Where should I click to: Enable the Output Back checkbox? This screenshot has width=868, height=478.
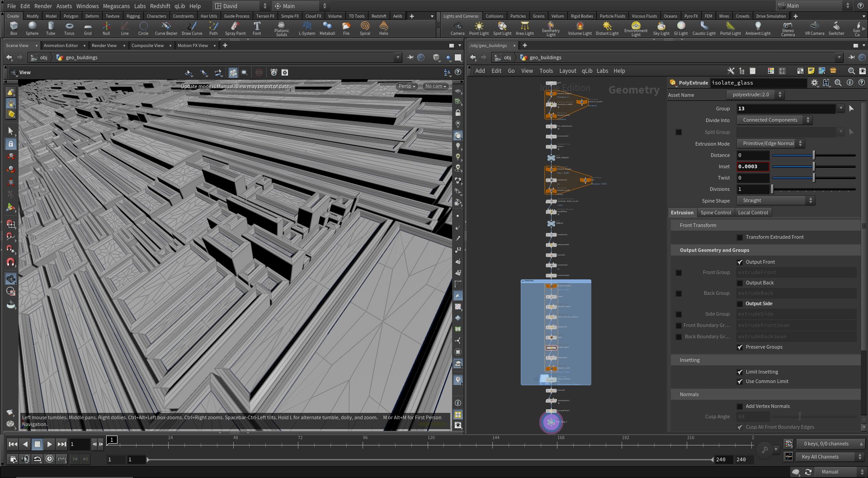click(740, 283)
